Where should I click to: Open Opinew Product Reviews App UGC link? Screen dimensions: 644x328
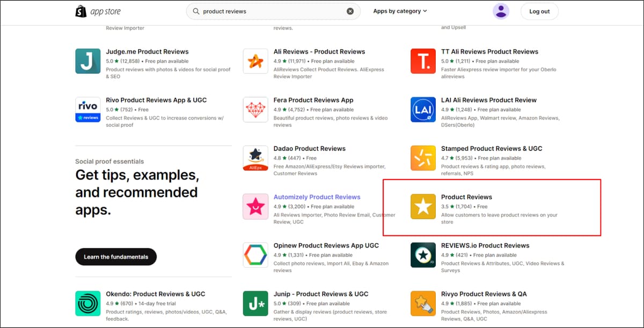326,245
